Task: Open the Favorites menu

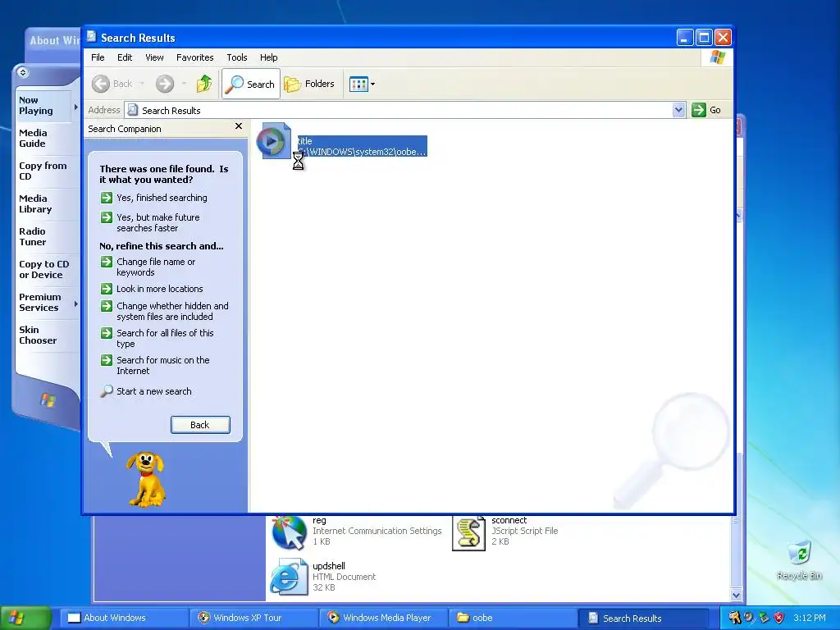Action: point(195,57)
